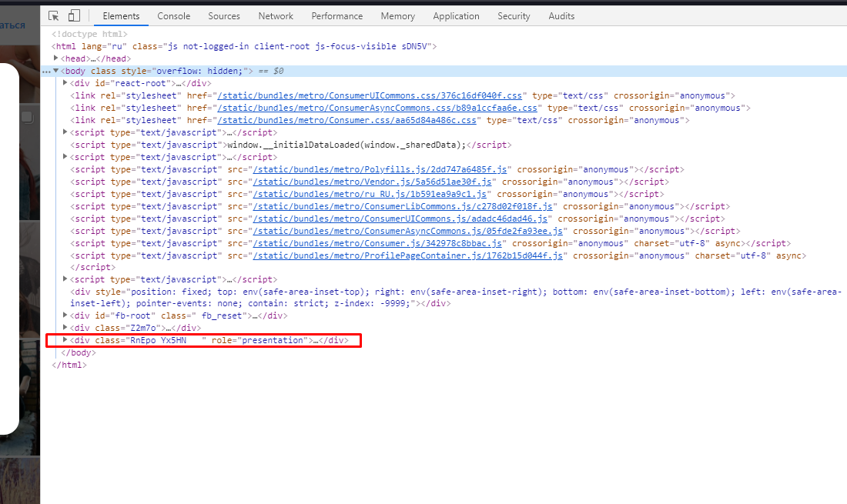Open the Vendor.js script link
This screenshot has height=504, width=847.
tap(372, 182)
